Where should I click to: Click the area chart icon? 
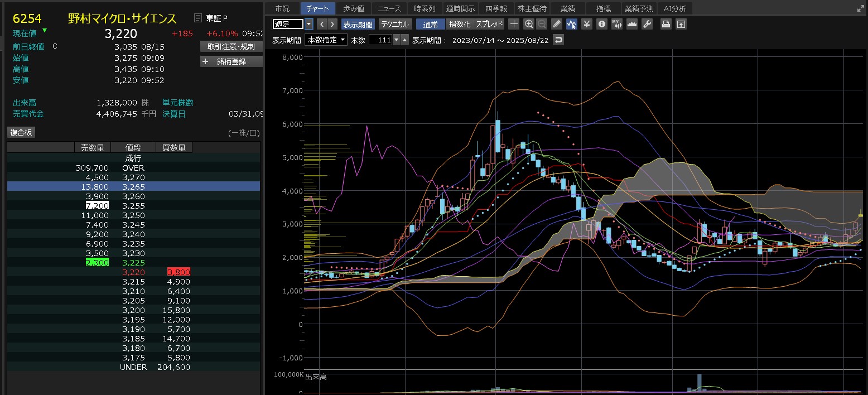[632, 24]
